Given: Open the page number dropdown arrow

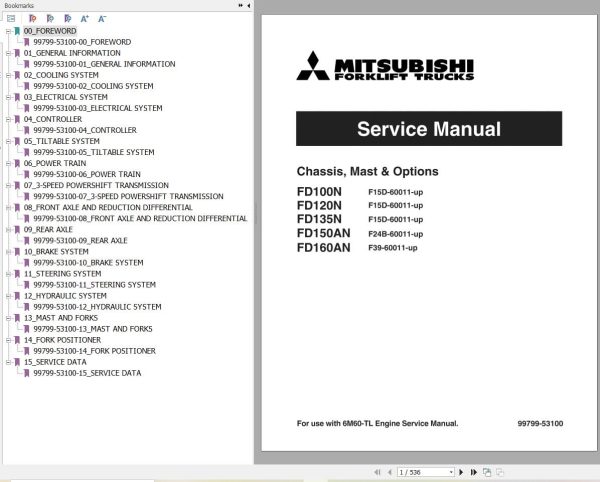Looking at the screenshot, I should coord(451,472).
